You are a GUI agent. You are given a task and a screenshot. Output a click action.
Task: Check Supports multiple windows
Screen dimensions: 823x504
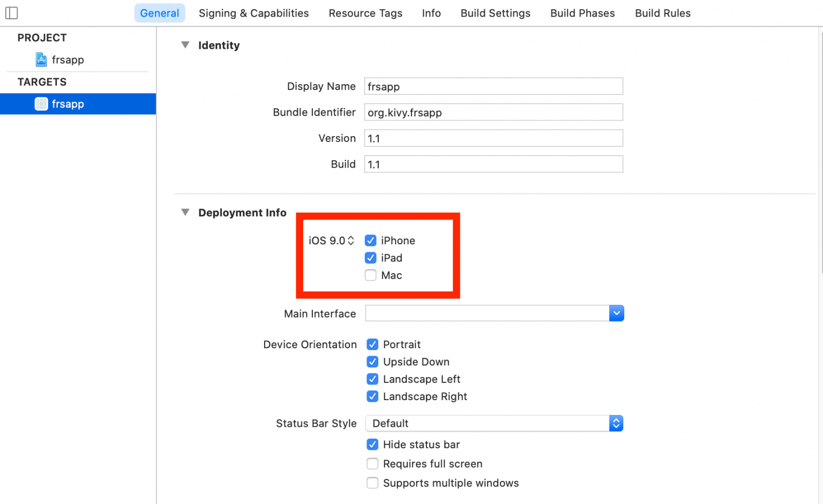pos(372,483)
